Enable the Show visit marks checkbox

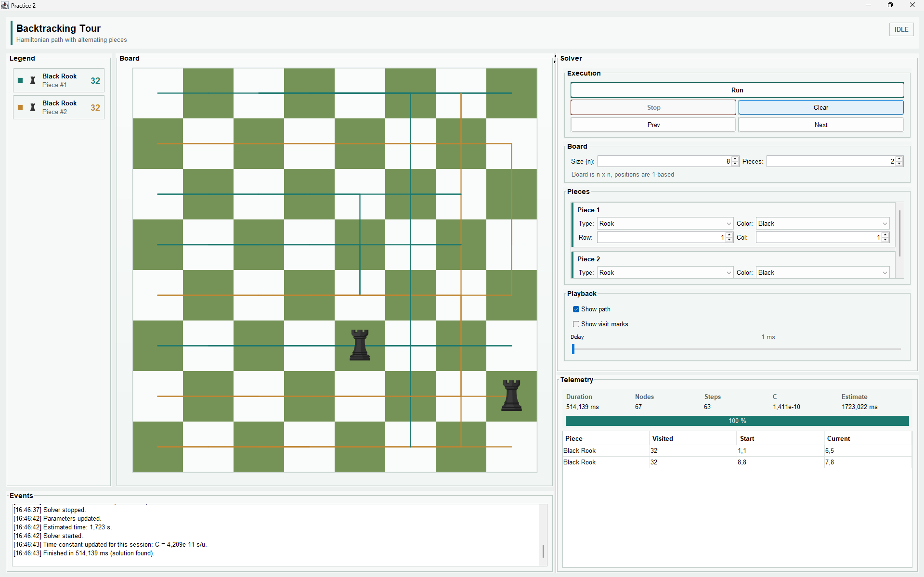576,324
